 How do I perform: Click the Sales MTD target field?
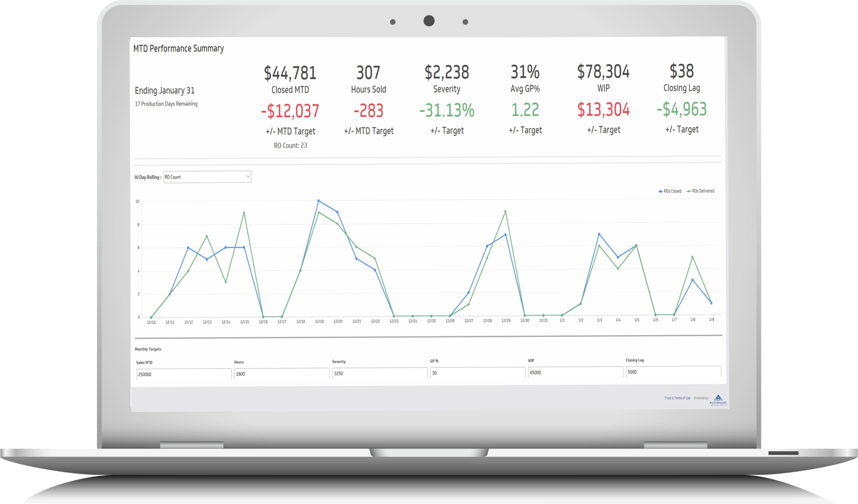coord(184,374)
